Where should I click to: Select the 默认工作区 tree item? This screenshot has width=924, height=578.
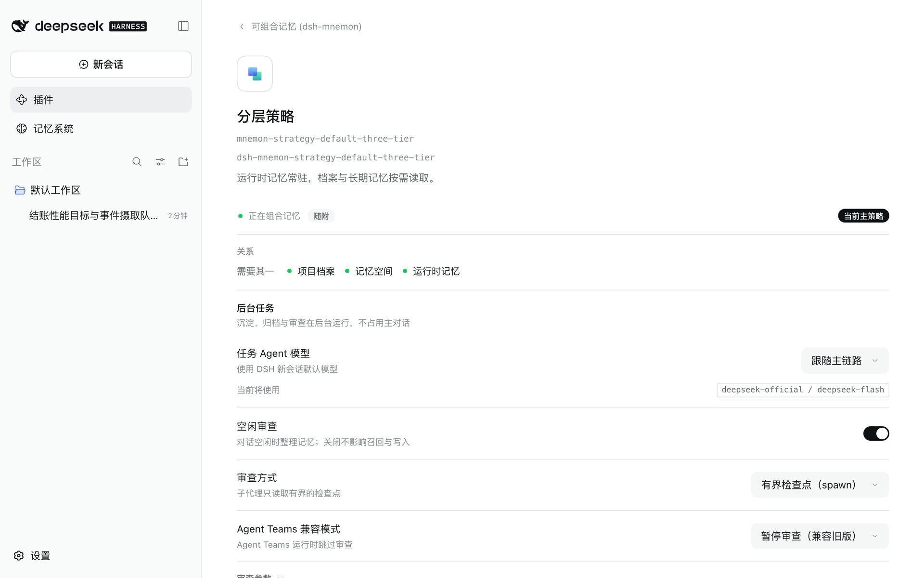[x=101, y=190]
